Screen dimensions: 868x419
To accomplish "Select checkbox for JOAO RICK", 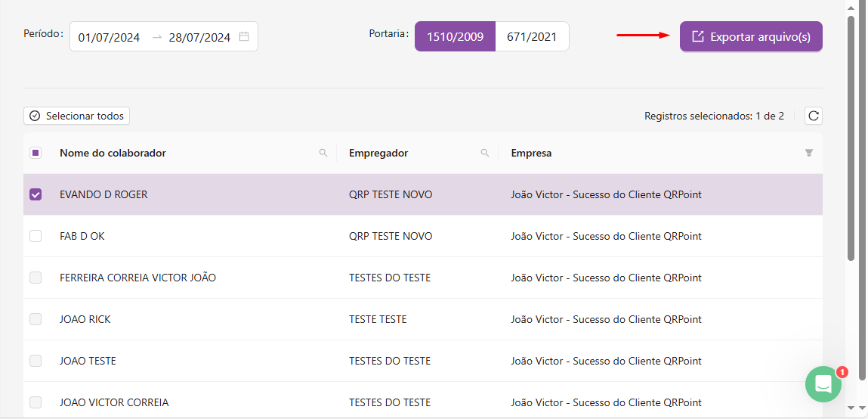I will [x=36, y=319].
